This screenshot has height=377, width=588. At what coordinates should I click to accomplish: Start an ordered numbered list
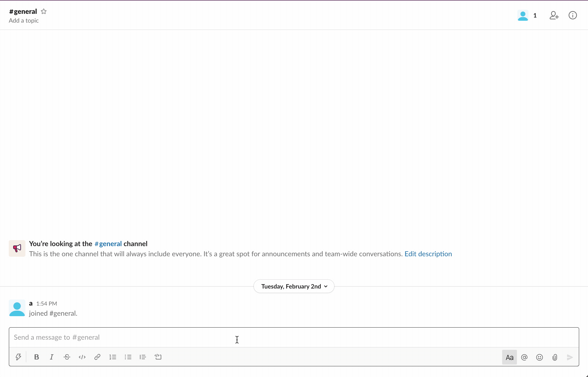tap(113, 357)
